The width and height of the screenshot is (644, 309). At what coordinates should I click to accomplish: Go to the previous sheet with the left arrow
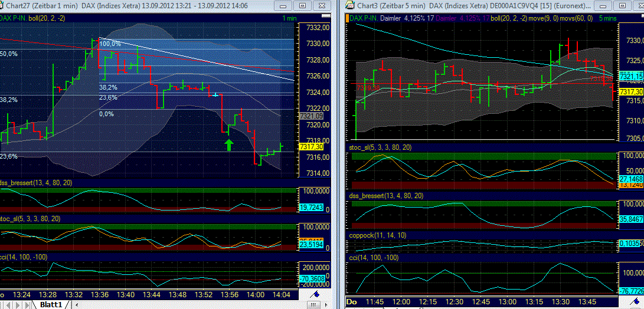[x=8, y=304]
